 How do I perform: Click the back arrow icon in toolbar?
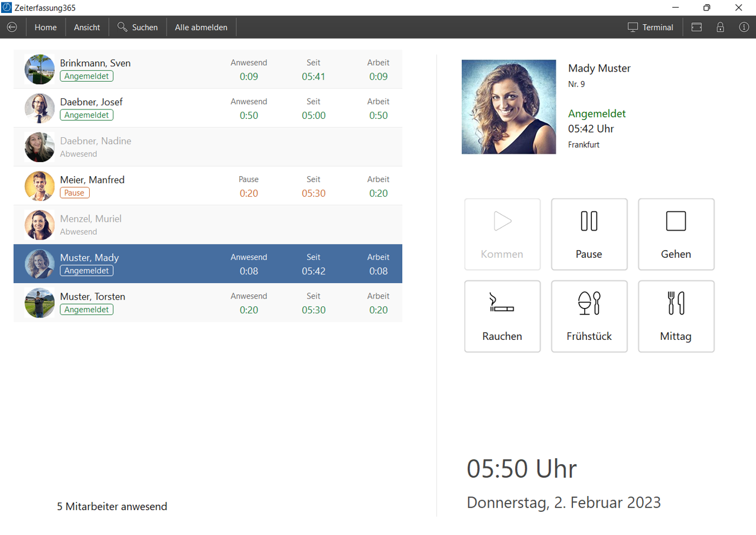(x=12, y=27)
